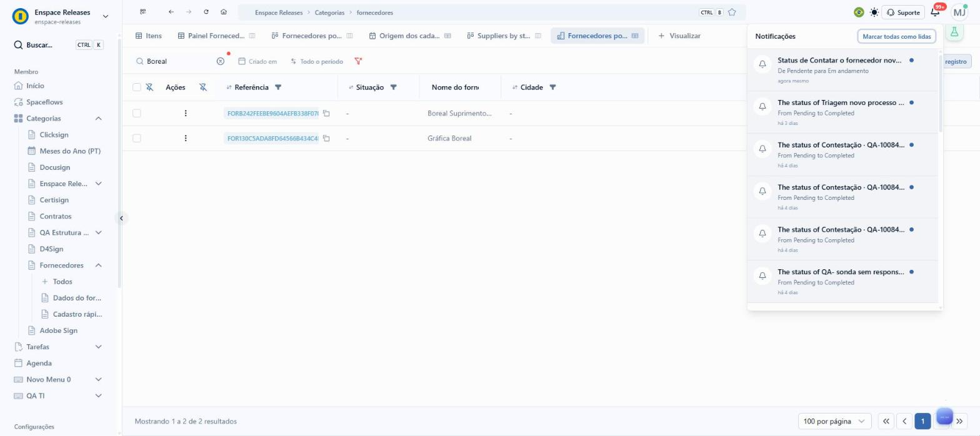Expand the QA TI section
980x436 pixels.
[98, 395]
